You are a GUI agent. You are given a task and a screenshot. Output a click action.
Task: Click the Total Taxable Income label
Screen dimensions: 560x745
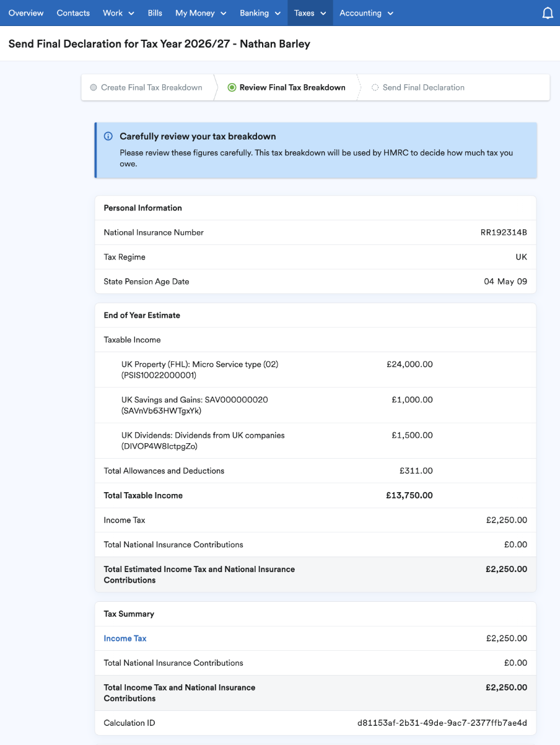click(x=143, y=495)
